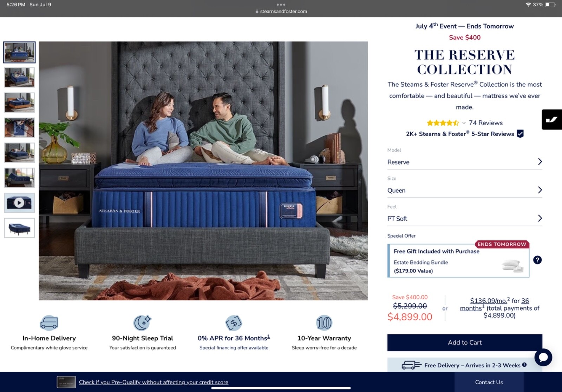Tap the Wi-Fi status icon

point(528,5)
